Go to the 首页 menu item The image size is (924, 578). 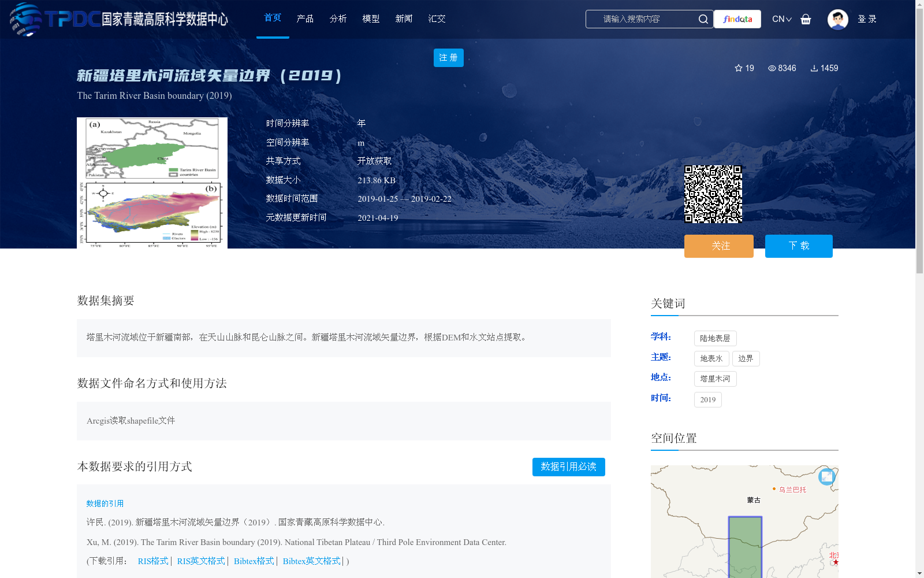click(x=273, y=18)
